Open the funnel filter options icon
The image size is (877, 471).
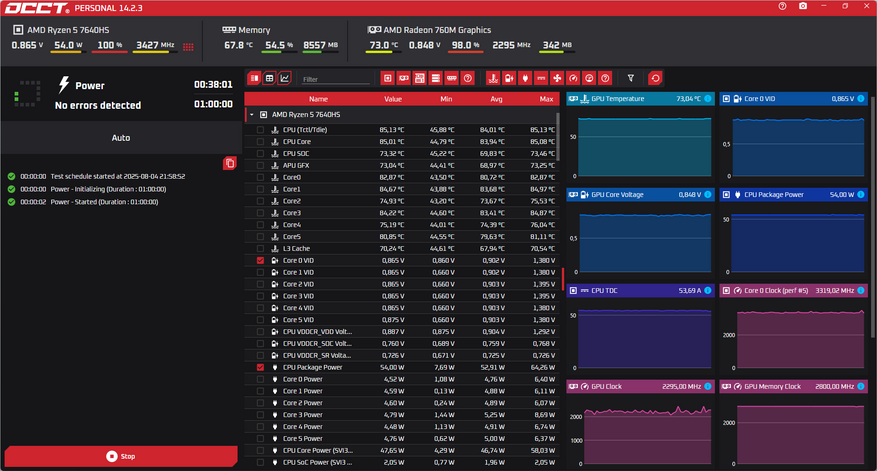630,78
